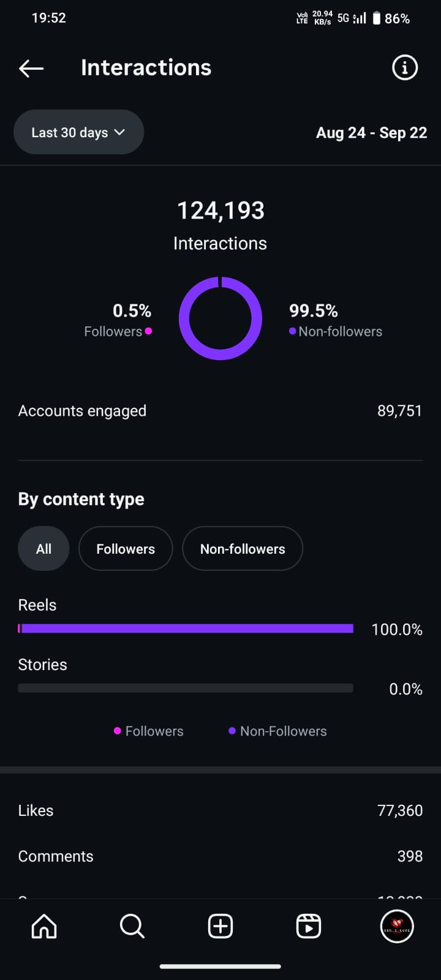Viewport: 441px width, 980px height.
Task: Tap the back arrow icon
Action: tap(31, 68)
